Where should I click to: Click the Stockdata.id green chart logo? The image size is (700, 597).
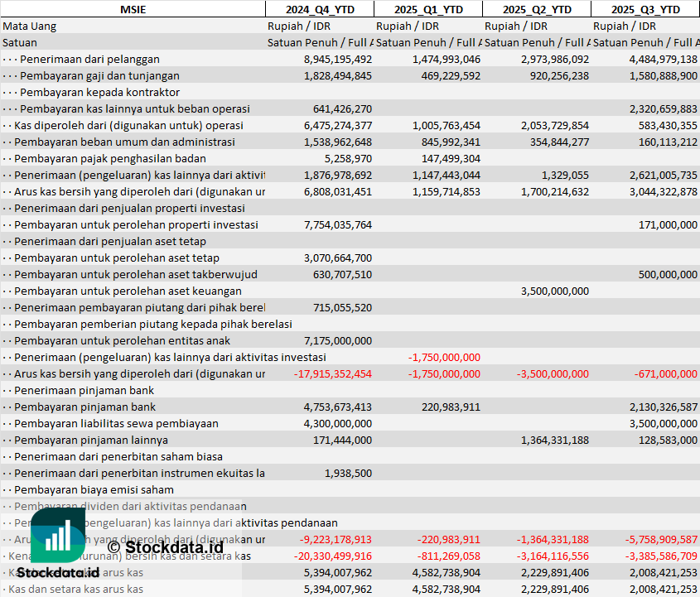58,536
